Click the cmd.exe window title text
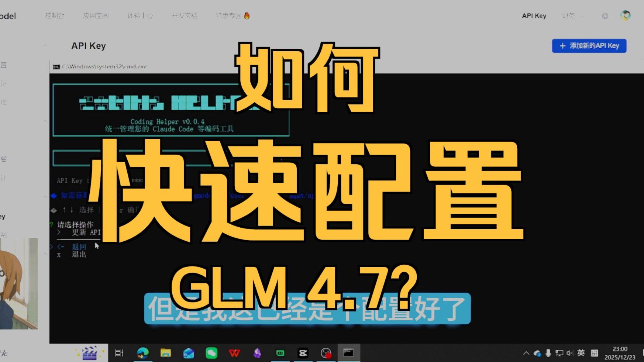This screenshot has height=362, width=644. [104, 67]
